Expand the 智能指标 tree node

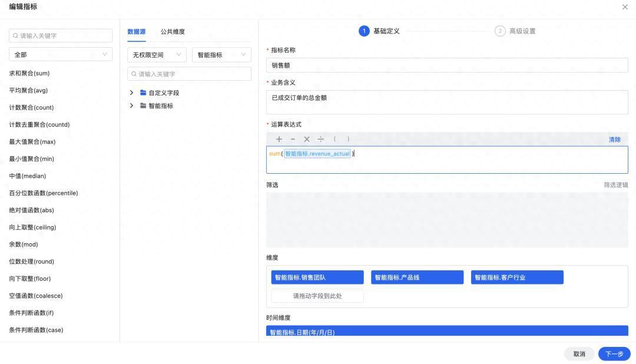[x=131, y=105]
